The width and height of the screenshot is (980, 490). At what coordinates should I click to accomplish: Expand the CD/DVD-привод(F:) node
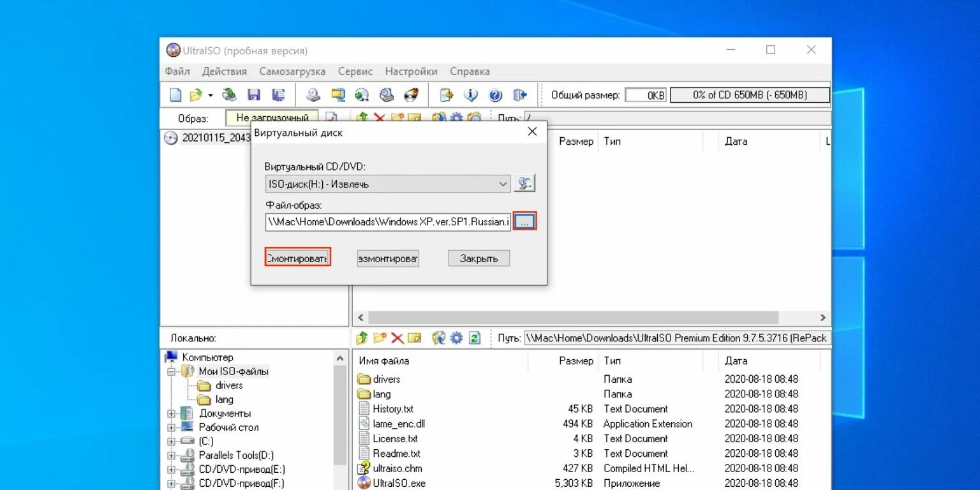click(171, 484)
